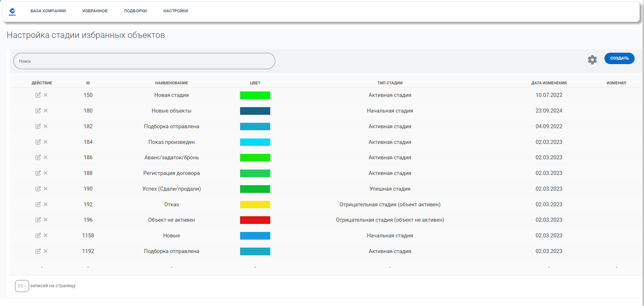Click the red color swatch for Объект не активен

point(255,220)
